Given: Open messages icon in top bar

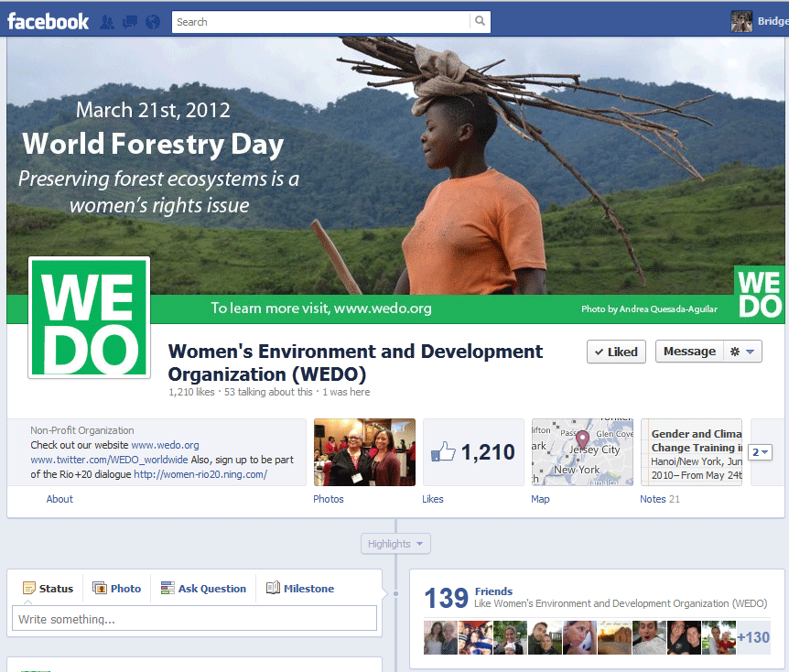Looking at the screenshot, I should tap(130, 22).
